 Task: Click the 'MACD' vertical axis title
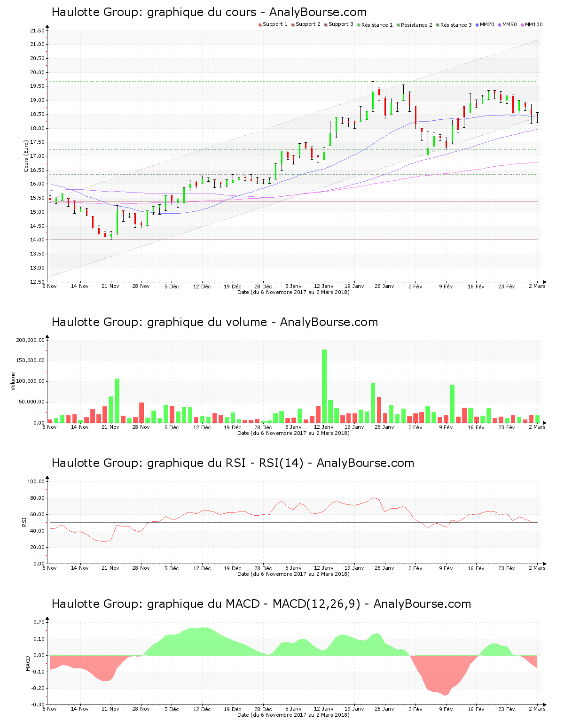[28, 663]
